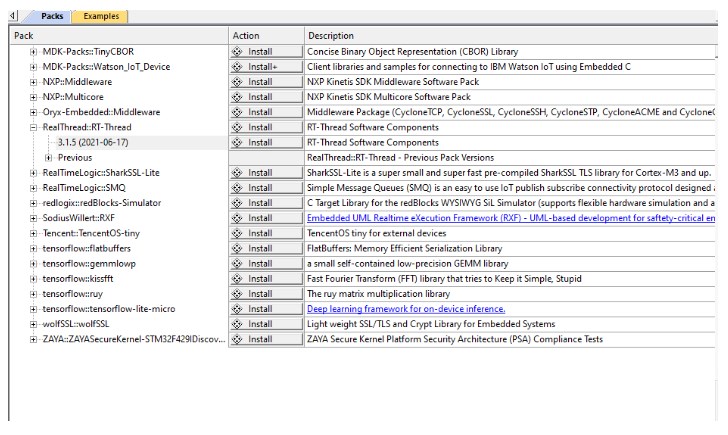Expand the NXP::Multicore pack
This screenshot has height=435, width=728.
click(33, 97)
